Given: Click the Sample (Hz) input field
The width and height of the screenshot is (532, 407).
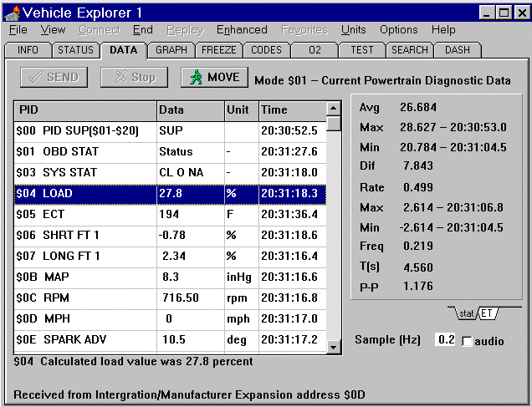Looking at the screenshot, I should [x=445, y=340].
